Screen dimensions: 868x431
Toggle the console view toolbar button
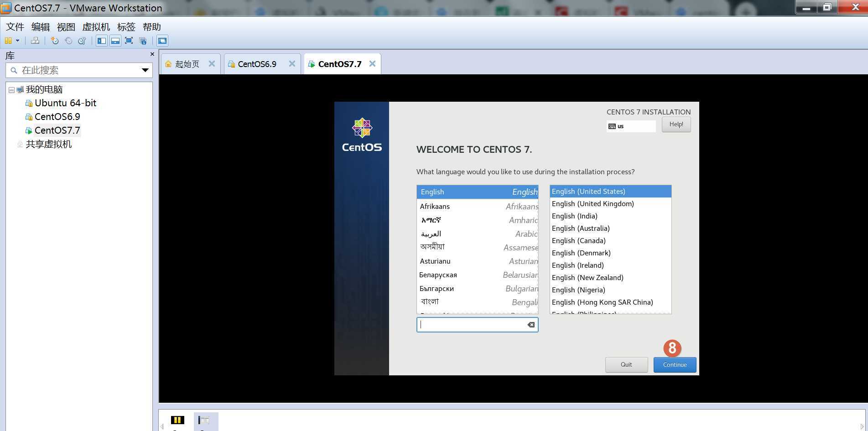162,41
